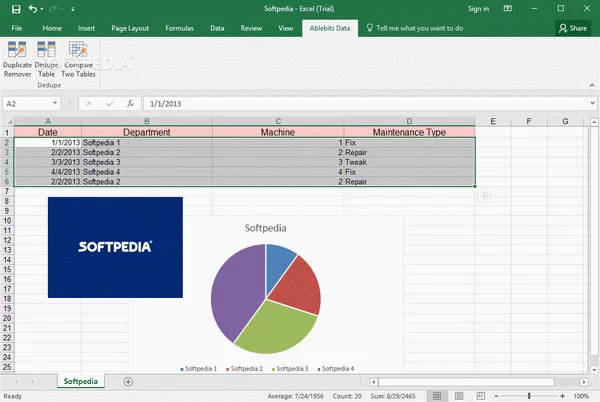Select the Softpedia logo picture
The height and width of the screenshot is (402, 600).
click(x=115, y=247)
